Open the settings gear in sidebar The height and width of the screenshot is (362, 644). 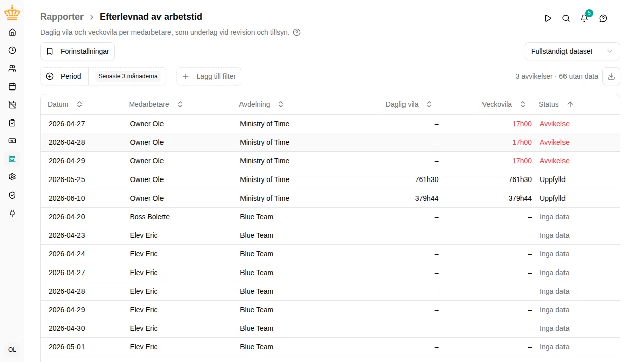[12, 177]
